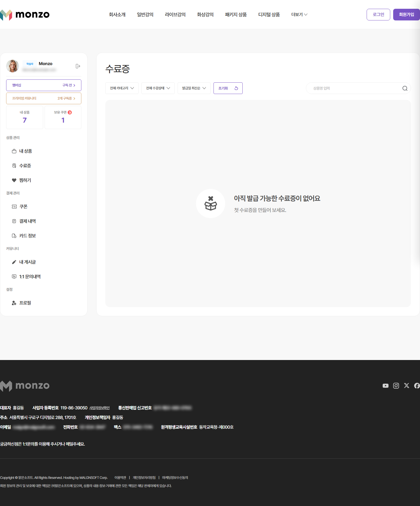Screen dimensions: 420x506
Task: Open 패키지 상품 in top navigation
Action: pyautogui.click(x=236, y=15)
